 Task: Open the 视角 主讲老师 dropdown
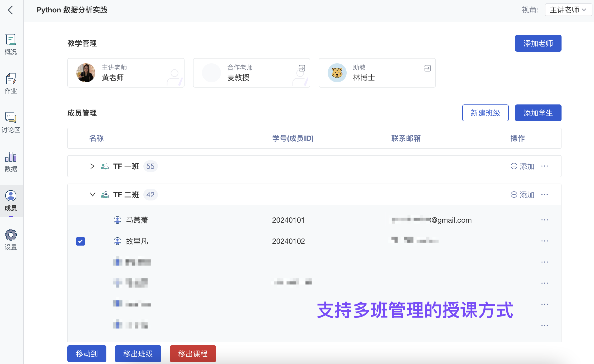click(568, 10)
